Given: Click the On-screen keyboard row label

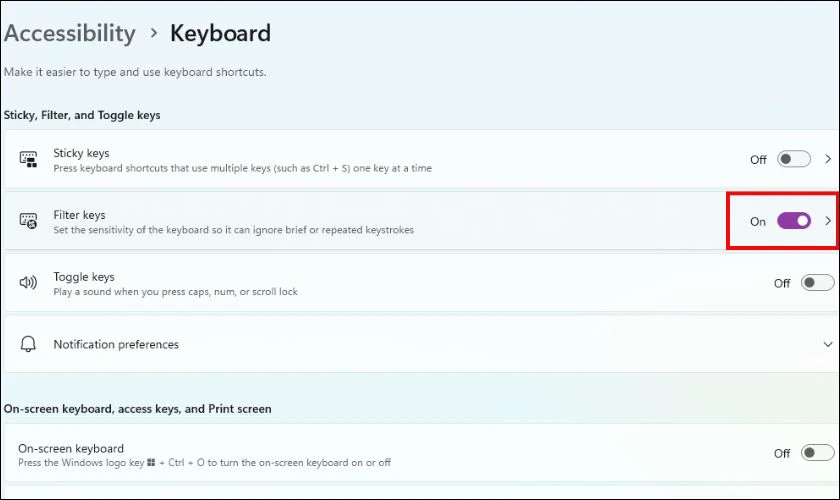Looking at the screenshot, I should 71,449.
